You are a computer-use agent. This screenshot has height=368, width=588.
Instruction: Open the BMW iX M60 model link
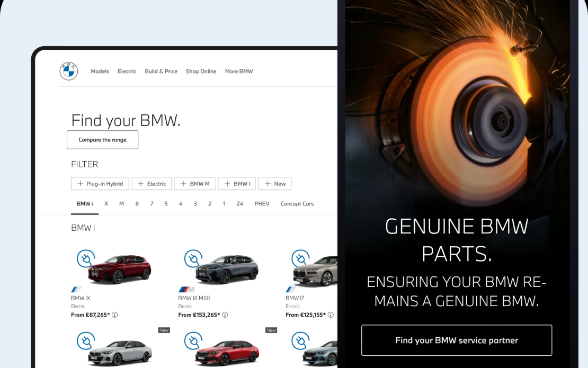(194, 298)
